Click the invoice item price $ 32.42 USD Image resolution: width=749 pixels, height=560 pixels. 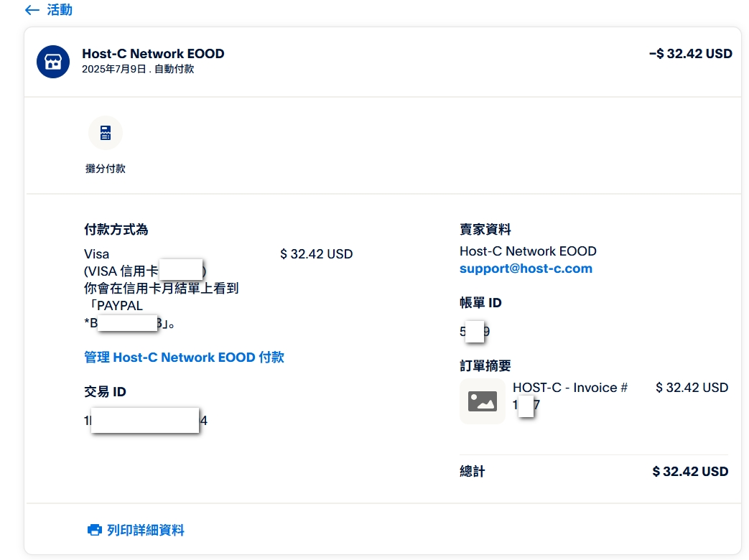pyautogui.click(x=692, y=388)
